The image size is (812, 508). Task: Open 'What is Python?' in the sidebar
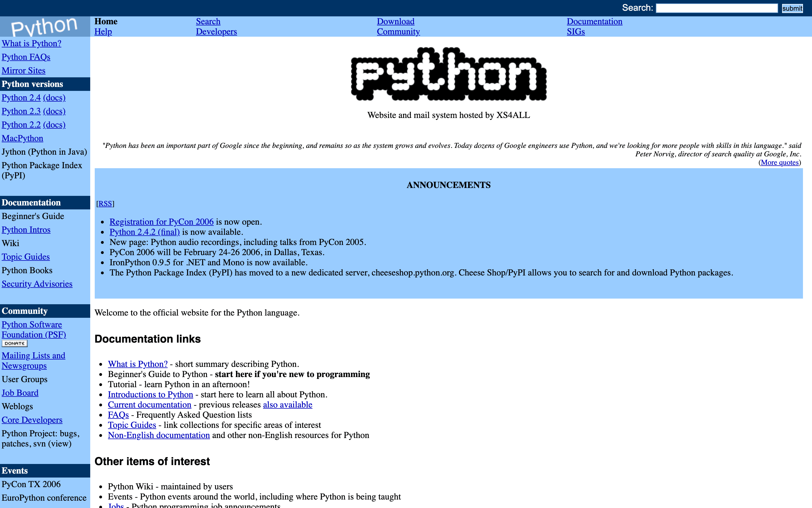pyautogui.click(x=32, y=43)
